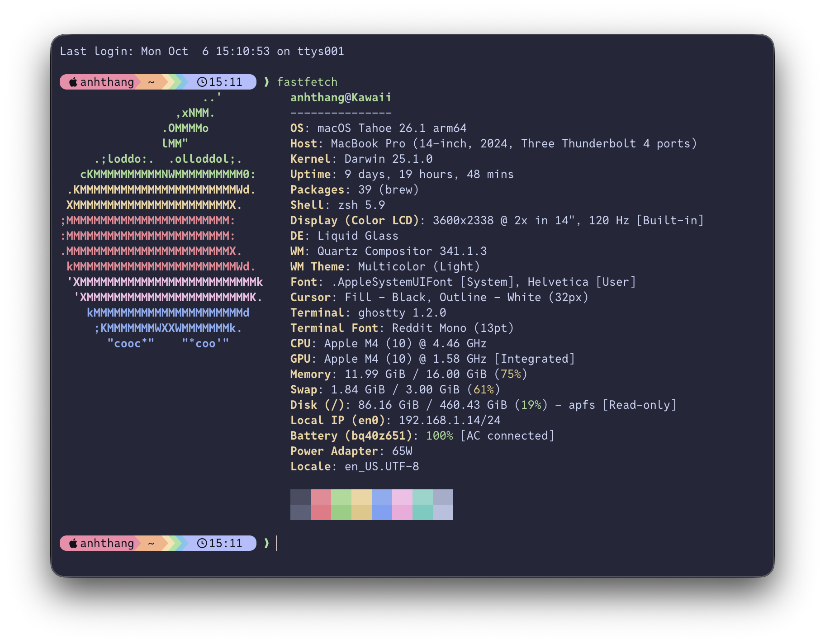
Task: Select the typed fastfetch command text
Action: point(307,82)
